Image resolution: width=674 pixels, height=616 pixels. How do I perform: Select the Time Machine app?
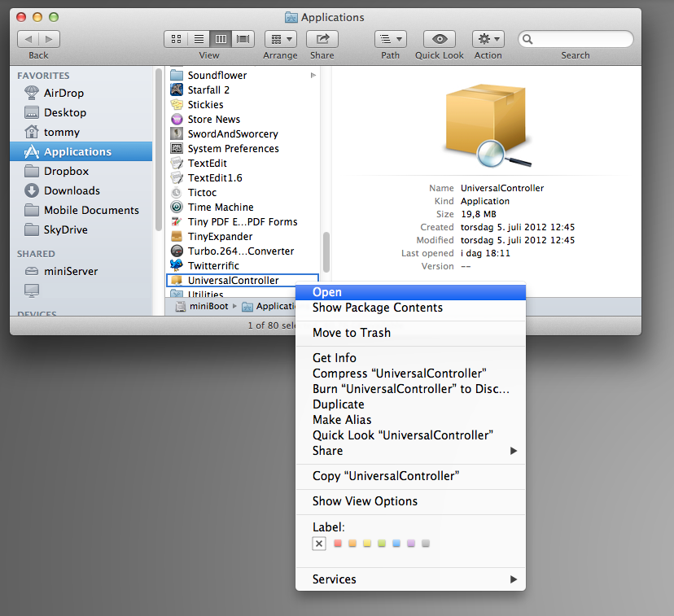(x=243, y=207)
